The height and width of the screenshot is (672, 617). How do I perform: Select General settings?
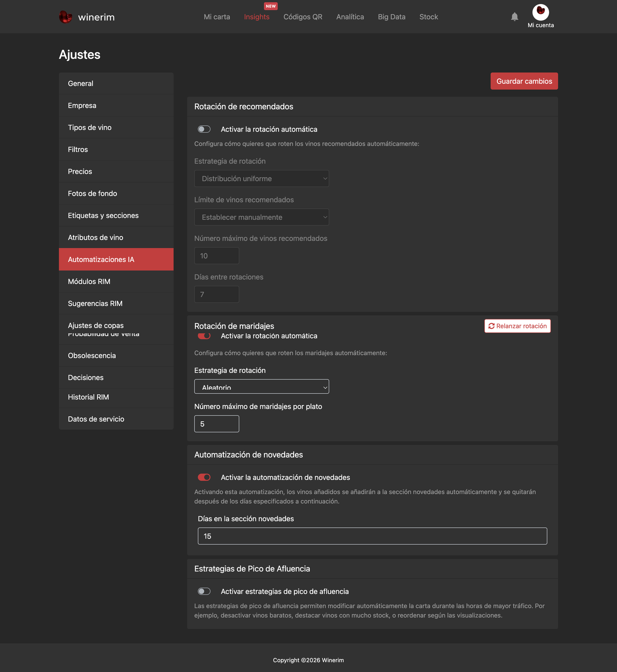116,83
